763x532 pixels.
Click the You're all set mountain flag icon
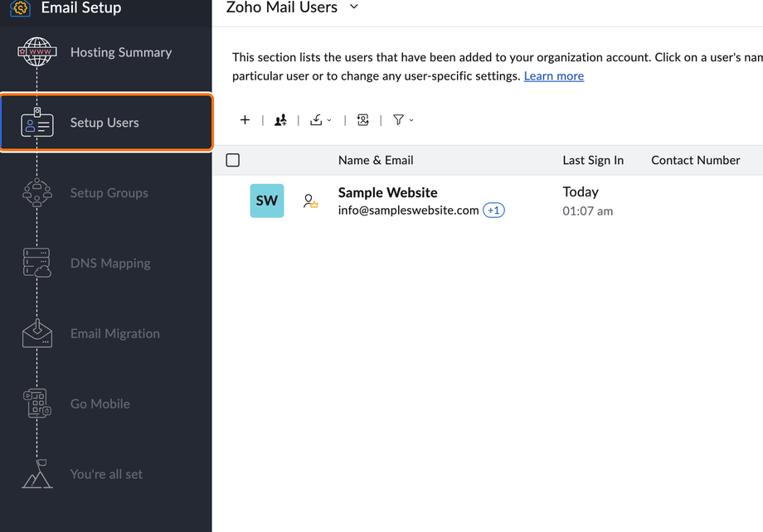(37, 474)
